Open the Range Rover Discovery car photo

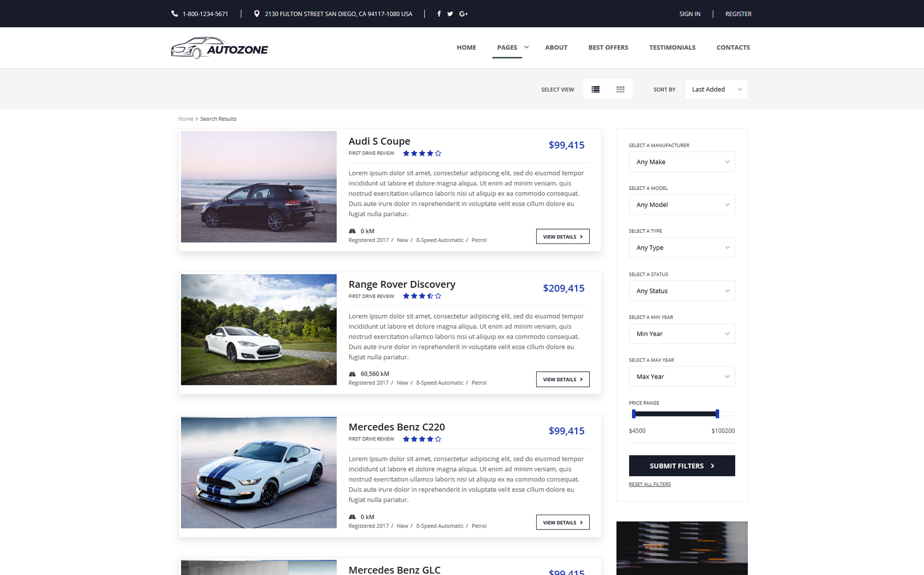(259, 329)
